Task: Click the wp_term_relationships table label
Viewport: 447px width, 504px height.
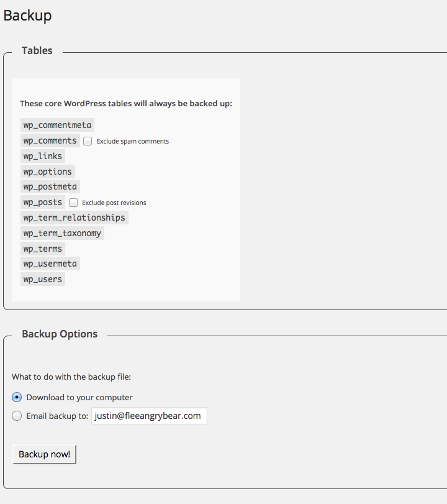Action: tap(74, 218)
